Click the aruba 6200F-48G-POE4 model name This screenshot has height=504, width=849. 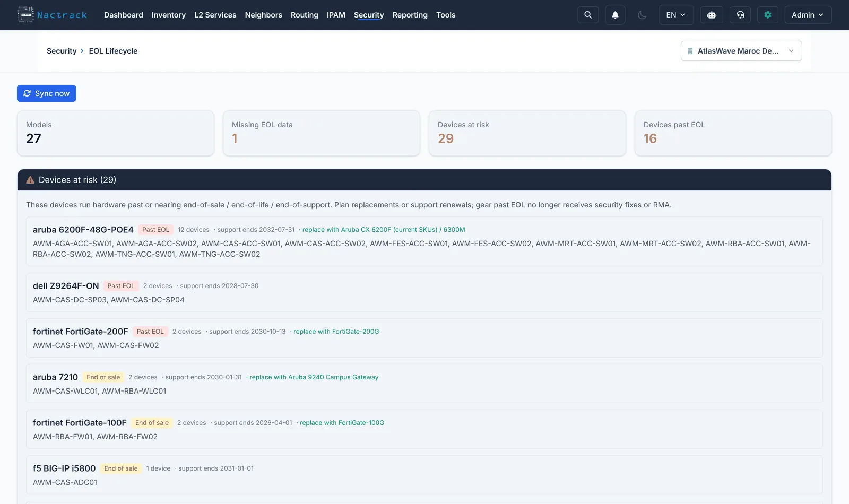coord(83,230)
